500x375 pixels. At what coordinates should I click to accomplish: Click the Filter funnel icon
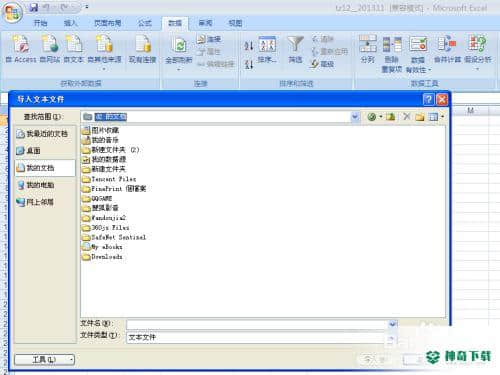coord(295,44)
